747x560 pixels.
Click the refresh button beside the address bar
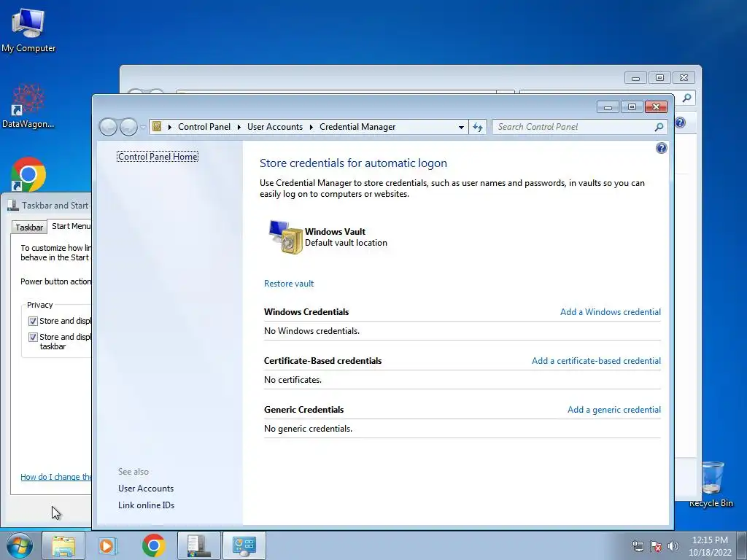click(x=478, y=127)
